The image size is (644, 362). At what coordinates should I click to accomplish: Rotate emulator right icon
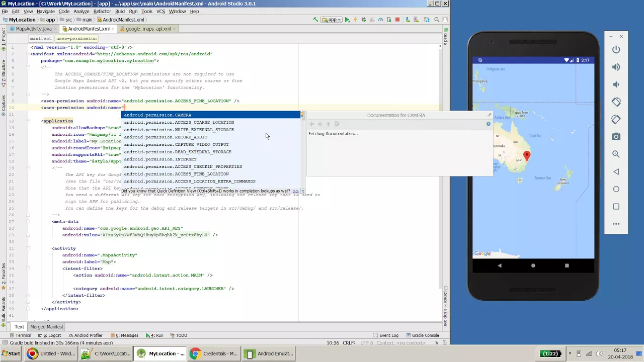point(616,119)
